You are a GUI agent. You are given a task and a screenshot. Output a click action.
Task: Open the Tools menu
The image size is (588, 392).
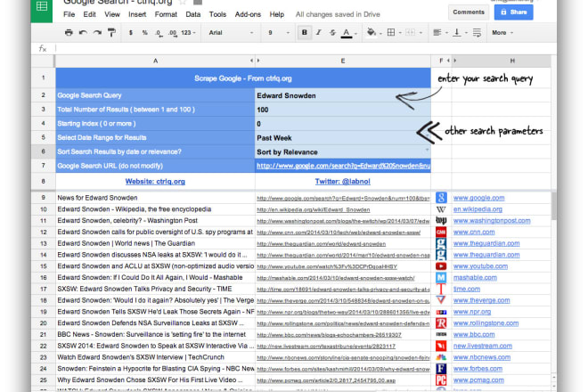(x=217, y=14)
